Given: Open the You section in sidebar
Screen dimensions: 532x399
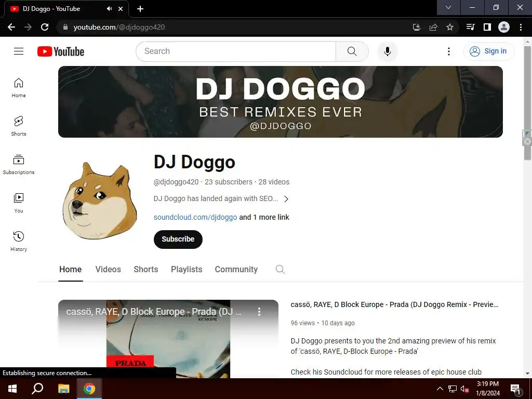Looking at the screenshot, I should pyautogui.click(x=19, y=203).
